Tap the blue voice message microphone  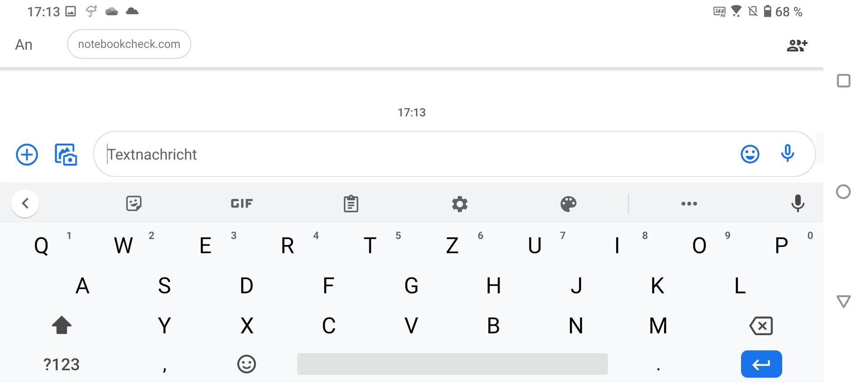[788, 153]
